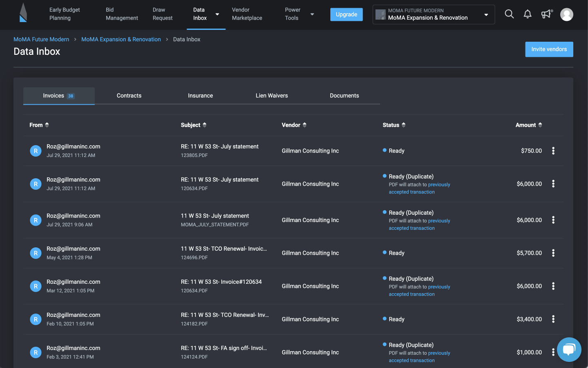Select the $3,400.00 amount cell
The height and width of the screenshot is (368, 588).
click(x=529, y=319)
